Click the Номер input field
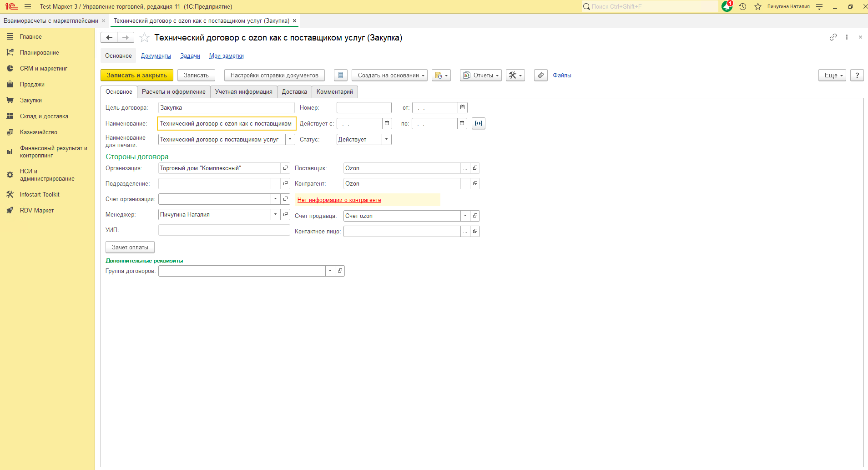This screenshot has width=868, height=470. [363, 108]
